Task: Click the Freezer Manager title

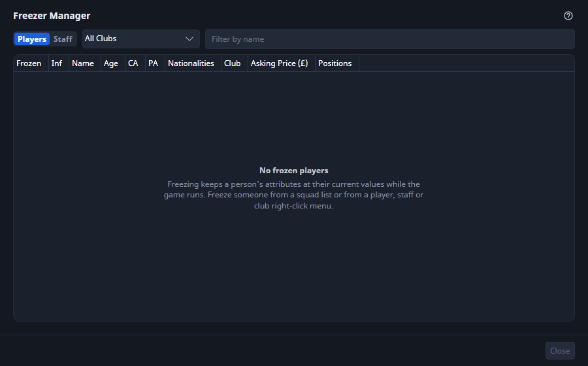Action: (52, 16)
